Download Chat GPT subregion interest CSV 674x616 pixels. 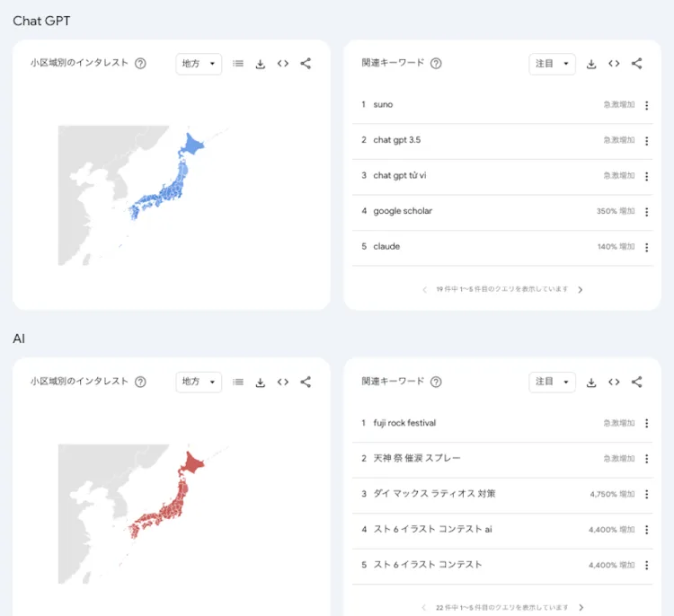(x=260, y=64)
